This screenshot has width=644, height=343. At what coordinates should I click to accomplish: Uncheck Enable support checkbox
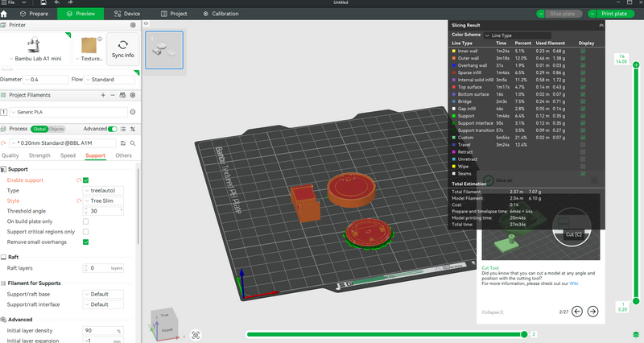click(86, 180)
